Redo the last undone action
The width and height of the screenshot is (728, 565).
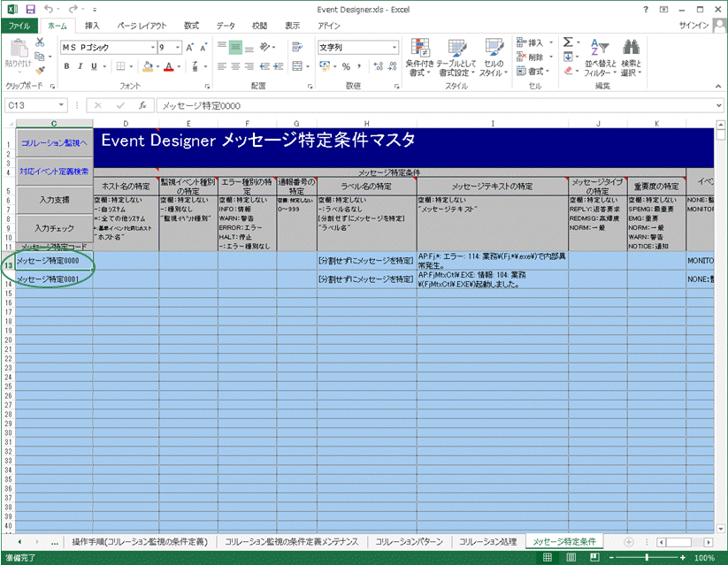(73, 10)
